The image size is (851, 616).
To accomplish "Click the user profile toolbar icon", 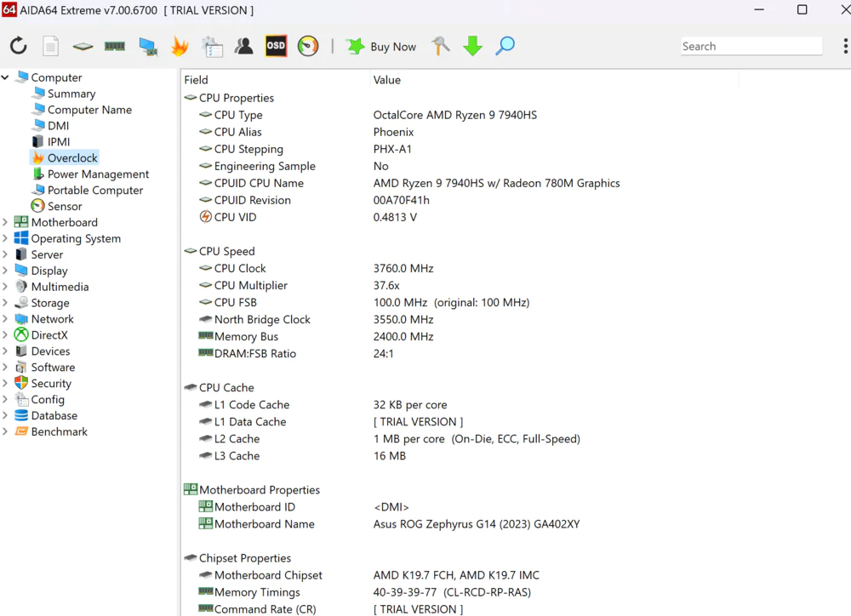I will 243,46.
